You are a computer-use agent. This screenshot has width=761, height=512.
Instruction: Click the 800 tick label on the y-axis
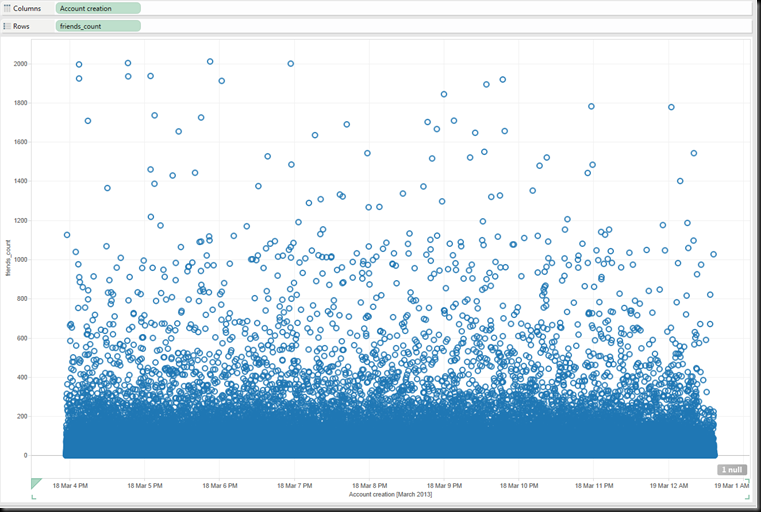coord(22,299)
